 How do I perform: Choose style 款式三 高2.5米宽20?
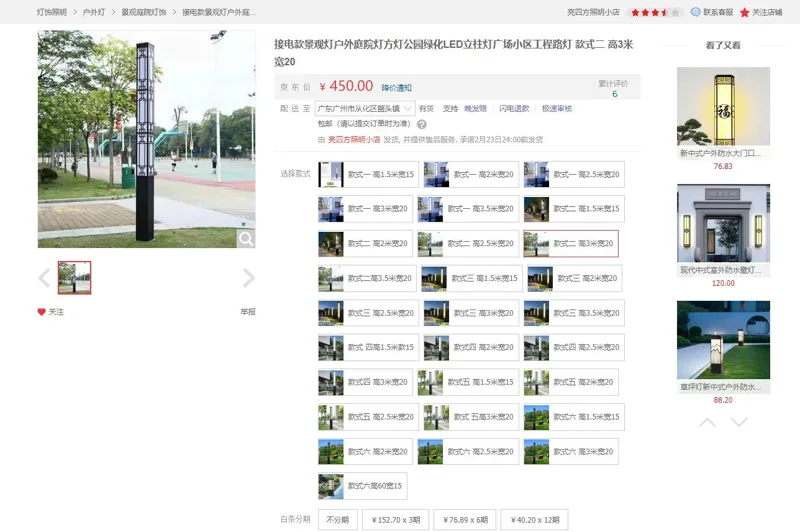tap(368, 313)
